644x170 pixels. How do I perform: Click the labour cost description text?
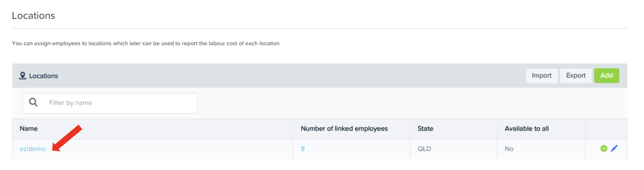coord(146,43)
